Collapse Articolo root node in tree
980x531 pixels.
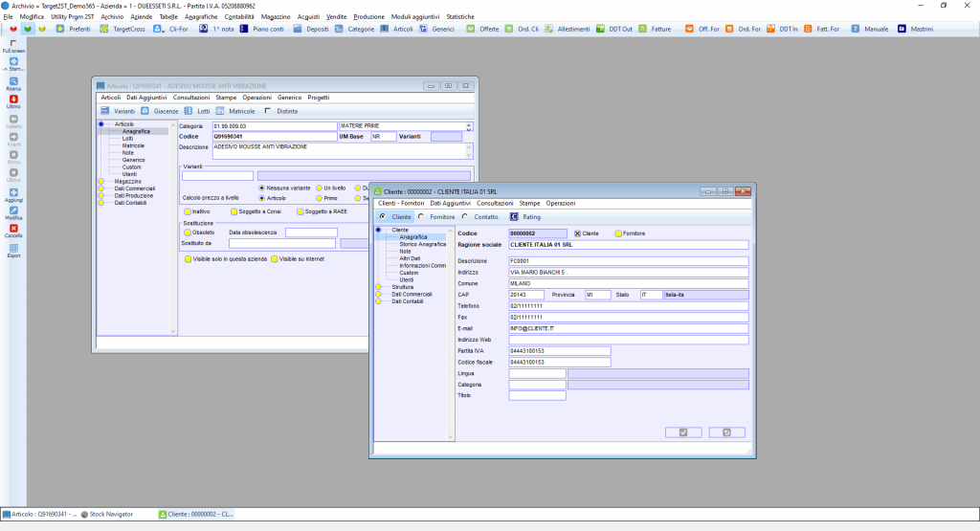point(101,124)
